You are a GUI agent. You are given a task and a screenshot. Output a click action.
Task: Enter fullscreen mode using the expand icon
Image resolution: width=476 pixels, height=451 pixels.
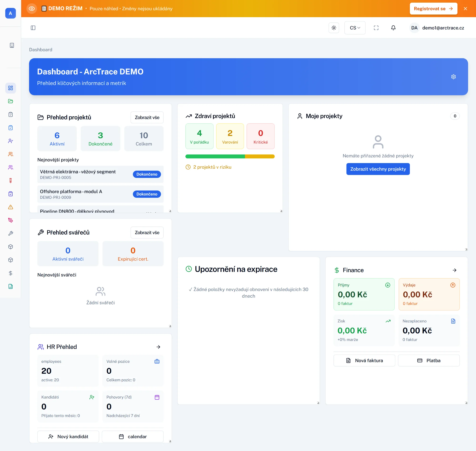coord(376,28)
